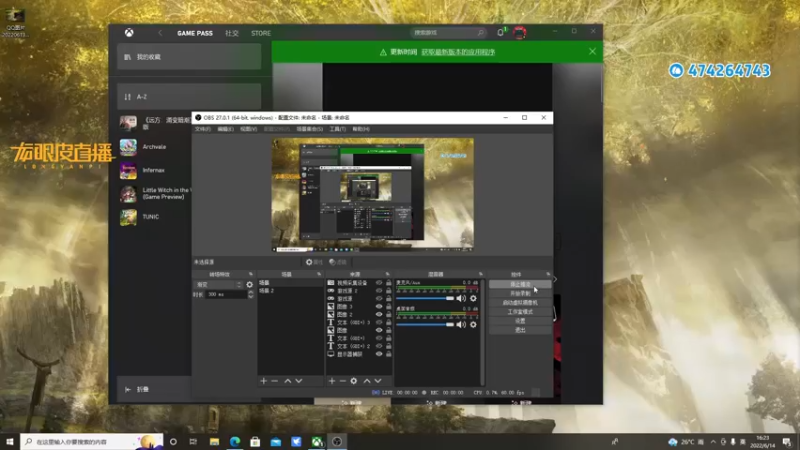Screen dimensions: 800x450
Task: Open source filters button in OBS toolbar
Action: pos(338,262)
